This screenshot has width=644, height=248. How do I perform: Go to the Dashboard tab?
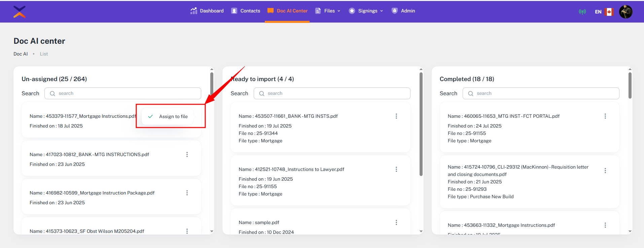[207, 11]
